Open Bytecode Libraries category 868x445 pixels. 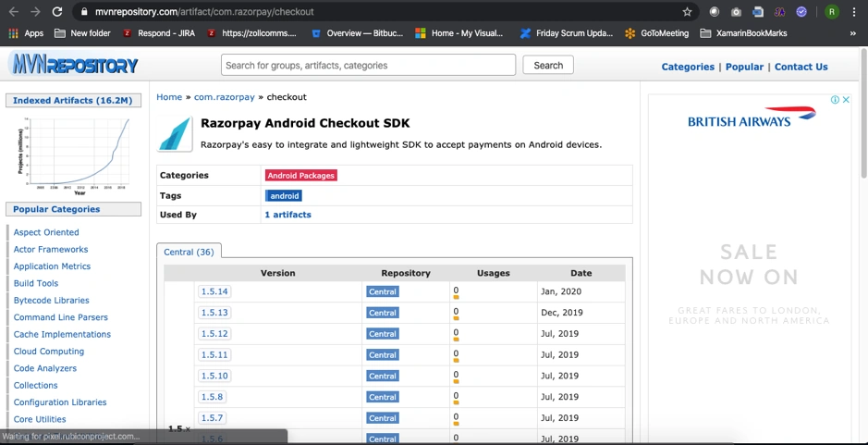click(51, 301)
